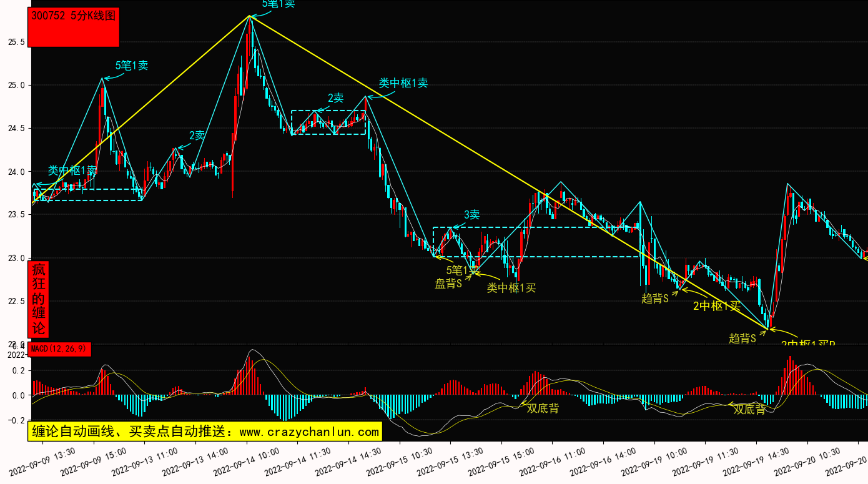Select the 2022-09-20 10:30 time label
The height and width of the screenshot is (484, 868).
pyautogui.click(x=807, y=460)
